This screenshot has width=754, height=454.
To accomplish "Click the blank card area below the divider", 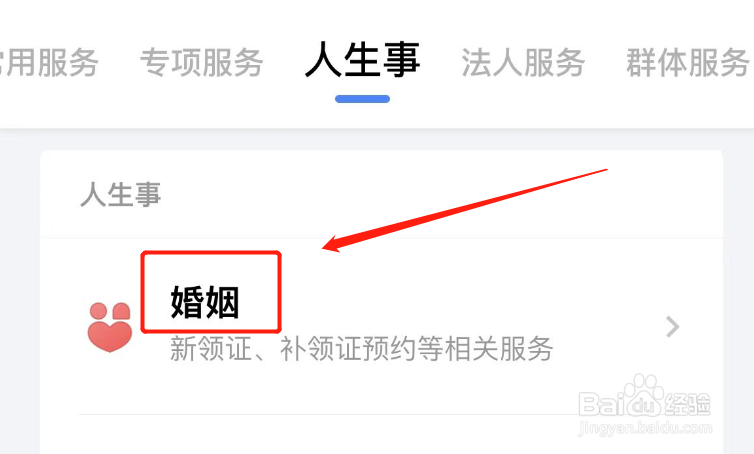I will [x=380, y=435].
